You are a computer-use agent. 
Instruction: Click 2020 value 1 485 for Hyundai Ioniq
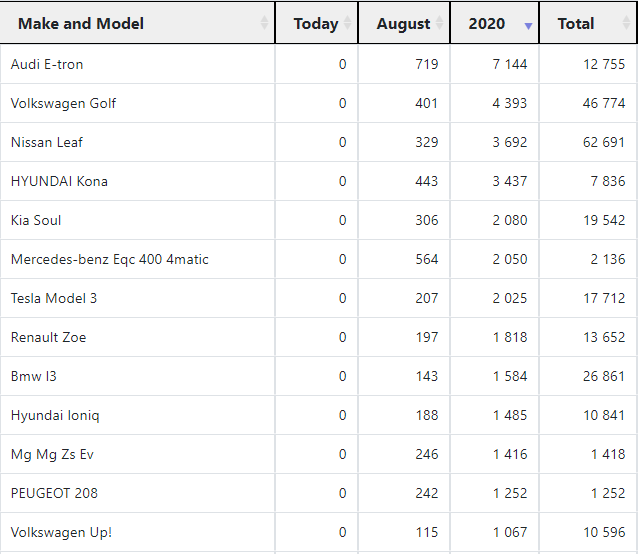point(510,415)
